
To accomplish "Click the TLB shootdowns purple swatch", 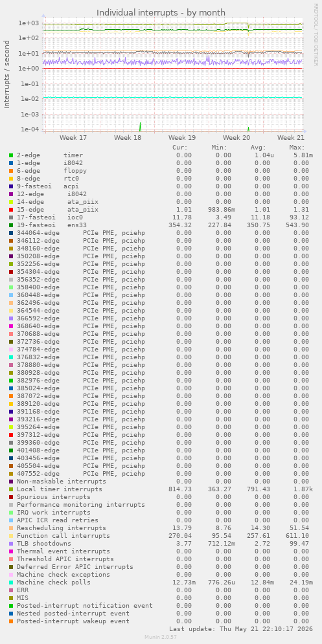I will pos(11,544).
